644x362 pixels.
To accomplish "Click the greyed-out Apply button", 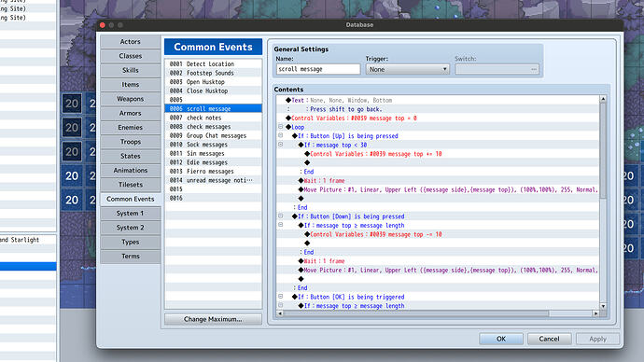I will [597, 339].
